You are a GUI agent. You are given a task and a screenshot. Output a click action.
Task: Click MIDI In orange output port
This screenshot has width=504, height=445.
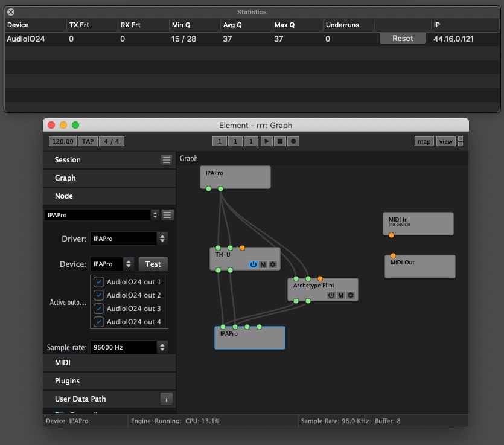[391, 235]
